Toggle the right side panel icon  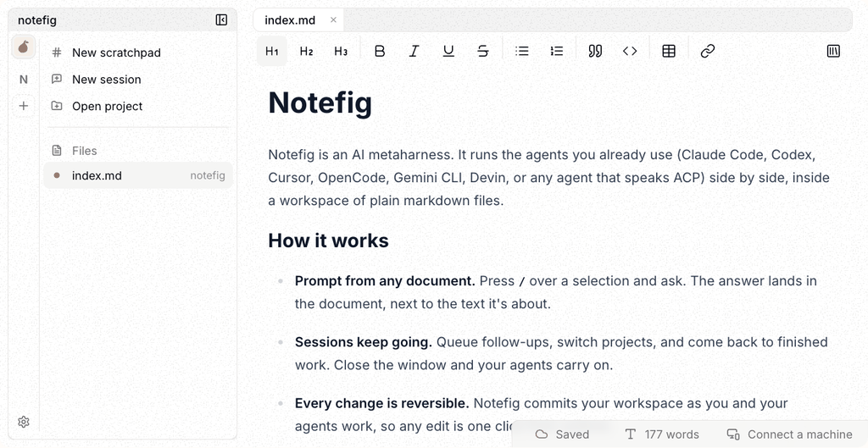[x=833, y=51]
